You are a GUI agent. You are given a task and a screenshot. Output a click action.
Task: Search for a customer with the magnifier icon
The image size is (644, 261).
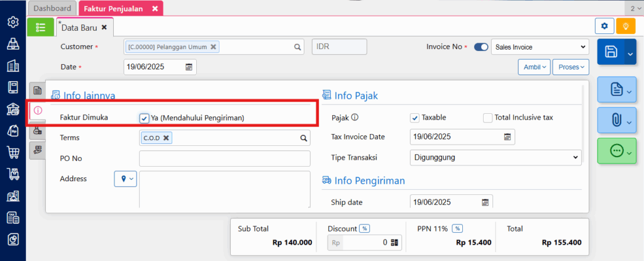tap(297, 47)
